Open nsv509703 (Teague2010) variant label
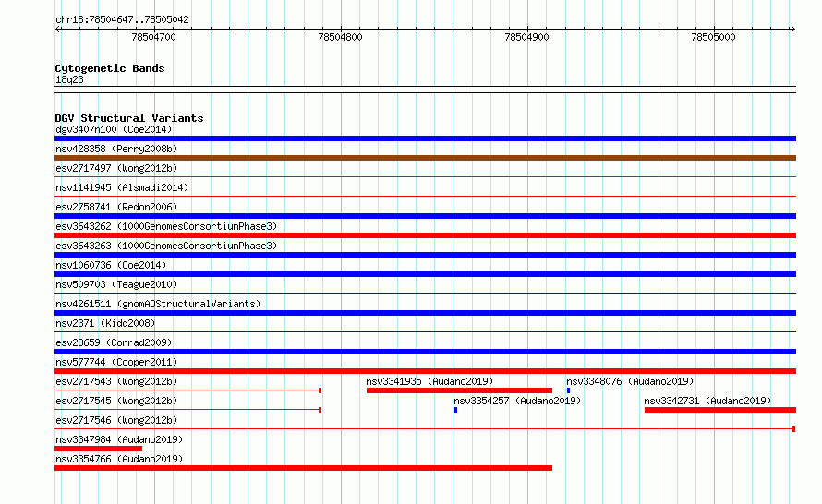 pos(116,284)
